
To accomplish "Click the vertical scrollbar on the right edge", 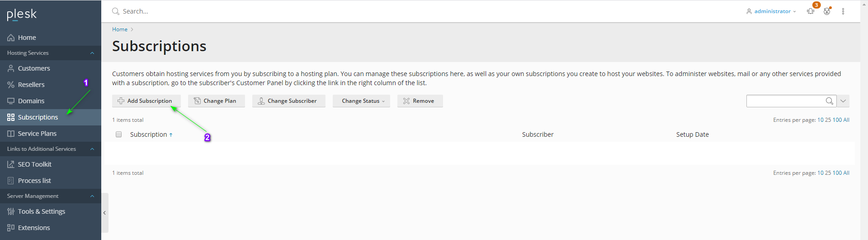I will tap(864, 120).
